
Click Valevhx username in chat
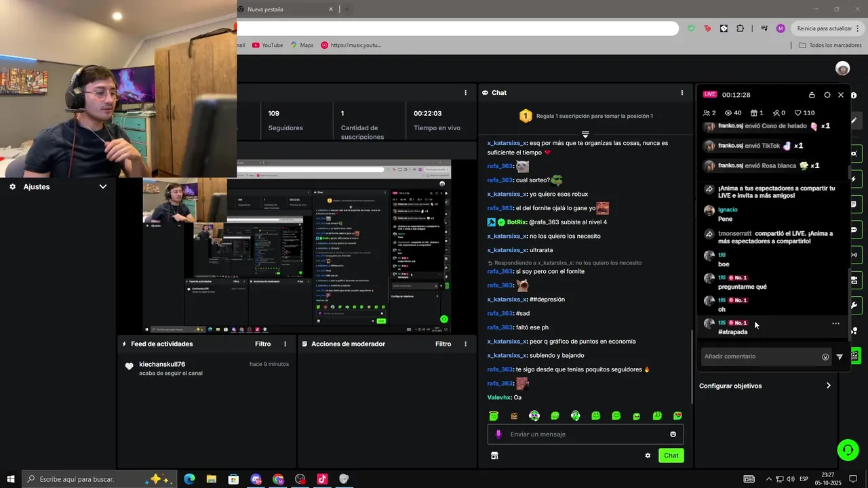pyautogui.click(x=499, y=398)
